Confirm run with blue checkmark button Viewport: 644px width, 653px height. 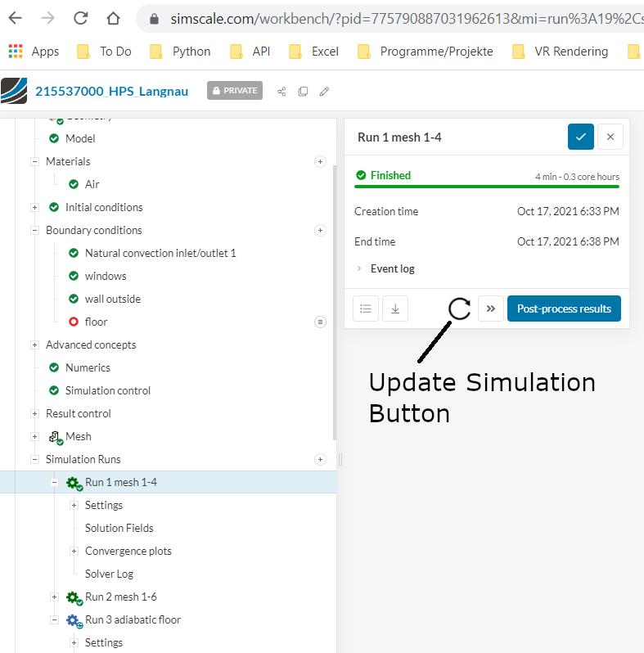[x=581, y=137]
